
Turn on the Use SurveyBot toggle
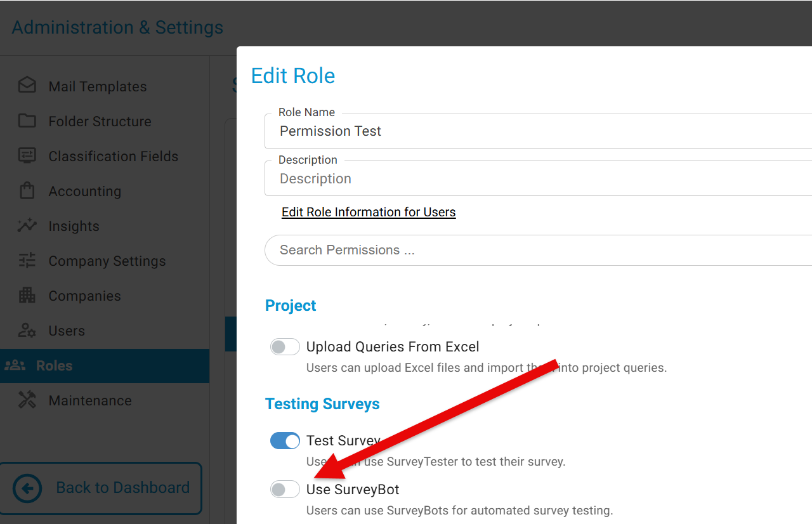pos(285,490)
